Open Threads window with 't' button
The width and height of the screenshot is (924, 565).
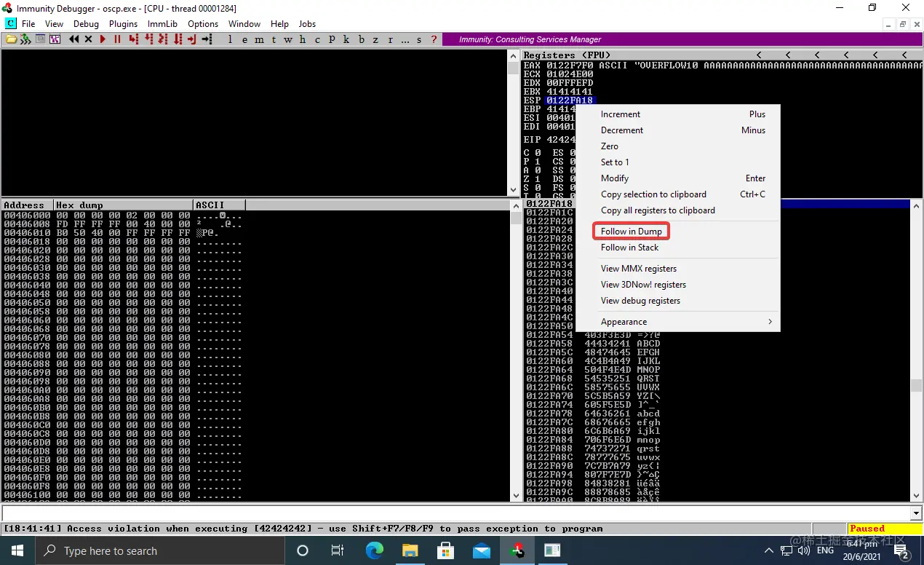tap(274, 39)
